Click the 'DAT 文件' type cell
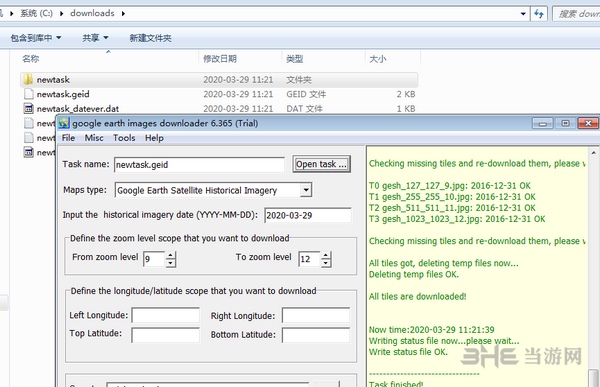600x387 pixels. click(304, 109)
